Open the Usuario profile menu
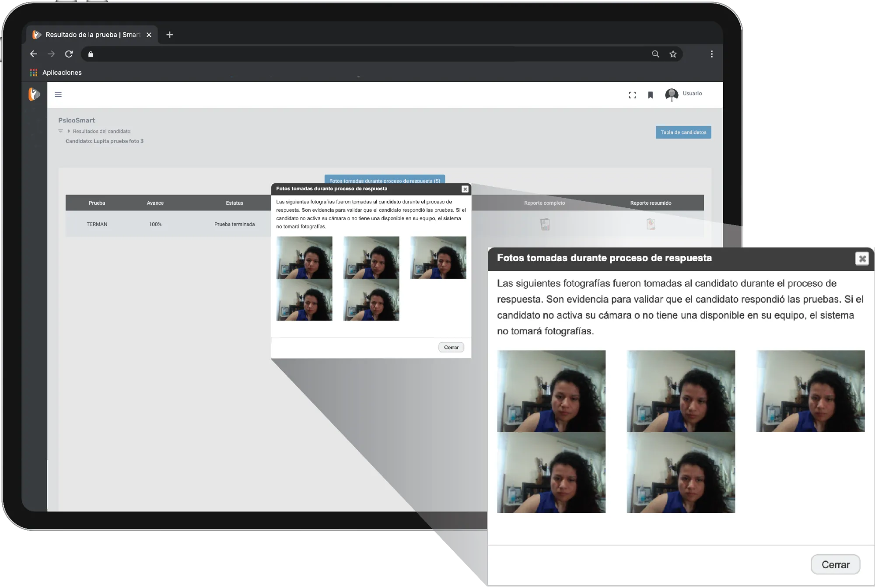The width and height of the screenshot is (875, 588). [683, 94]
